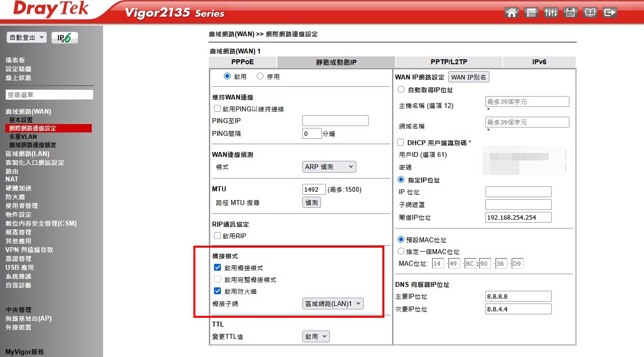The height and width of the screenshot is (357, 644).
Task: Click the DrayTek logo
Action: tap(51, 10)
